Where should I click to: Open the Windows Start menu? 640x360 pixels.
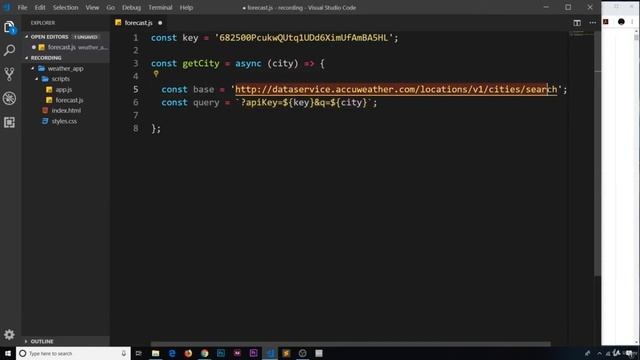[8, 353]
